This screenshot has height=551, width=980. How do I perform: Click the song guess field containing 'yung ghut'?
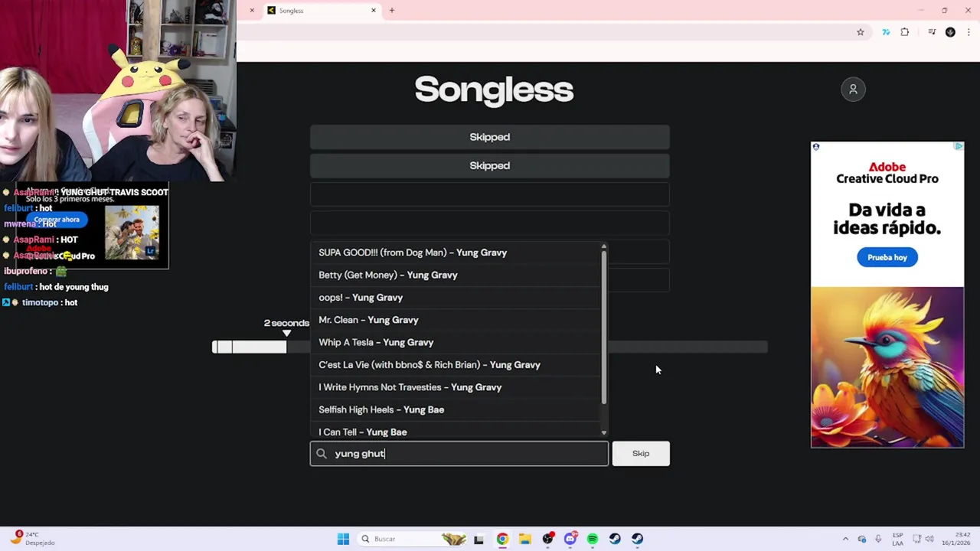(x=459, y=454)
